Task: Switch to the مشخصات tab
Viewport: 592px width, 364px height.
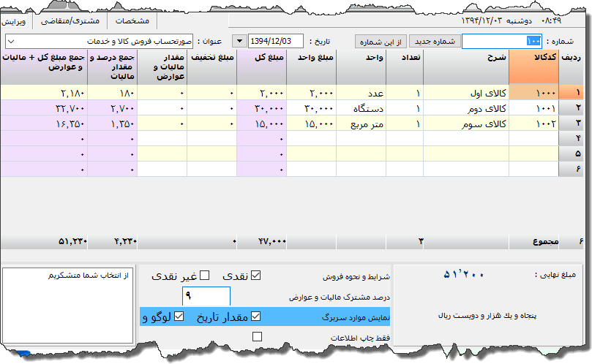Action: tap(133, 20)
